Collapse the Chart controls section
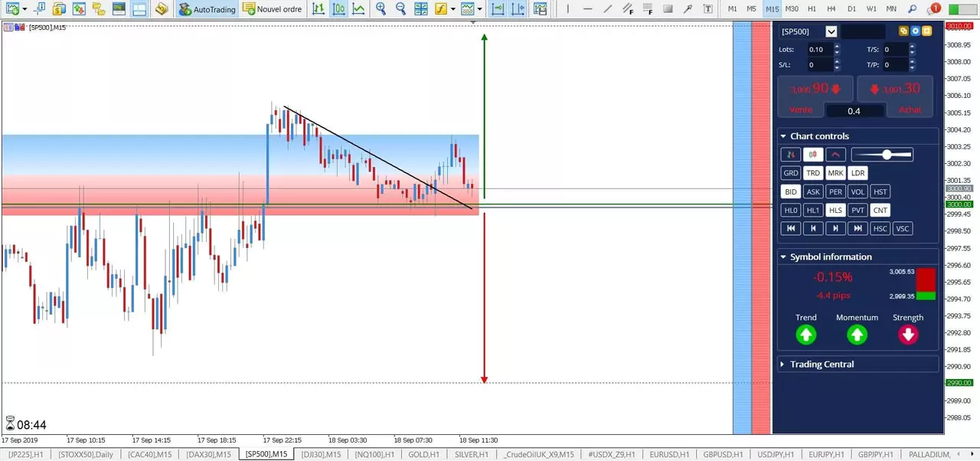 click(x=783, y=136)
